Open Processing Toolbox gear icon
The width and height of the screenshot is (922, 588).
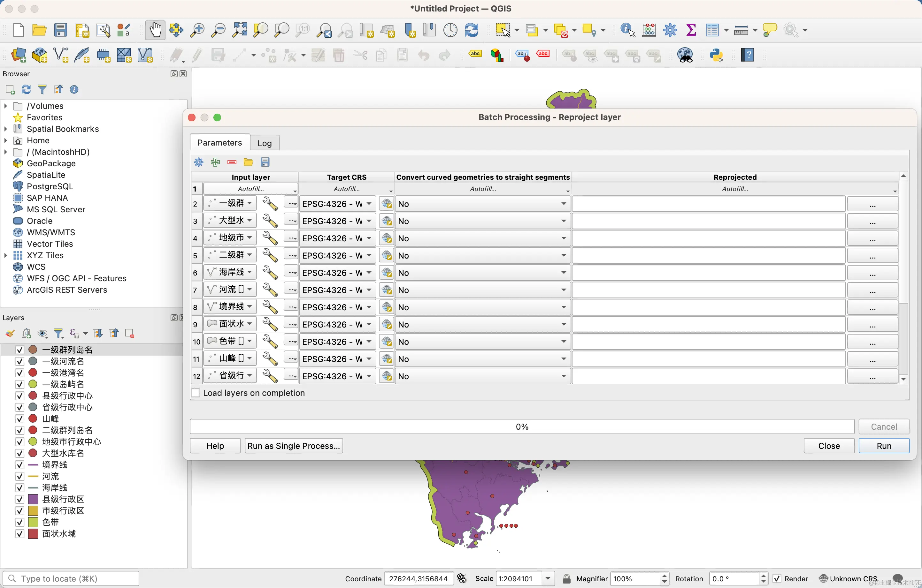(x=670, y=30)
